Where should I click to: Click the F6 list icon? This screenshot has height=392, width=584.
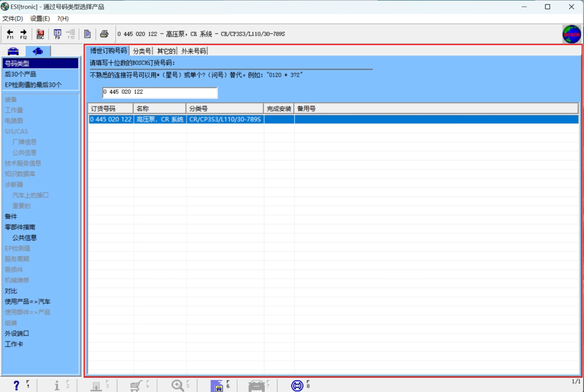(217, 385)
